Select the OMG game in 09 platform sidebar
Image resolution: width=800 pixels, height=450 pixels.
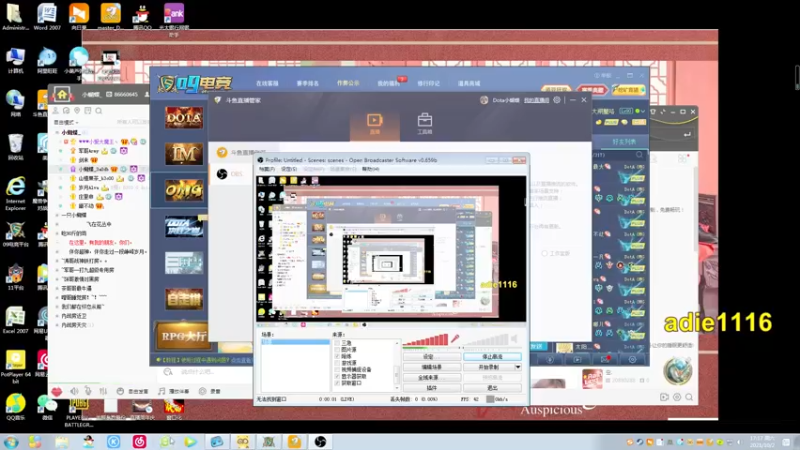tap(184, 190)
